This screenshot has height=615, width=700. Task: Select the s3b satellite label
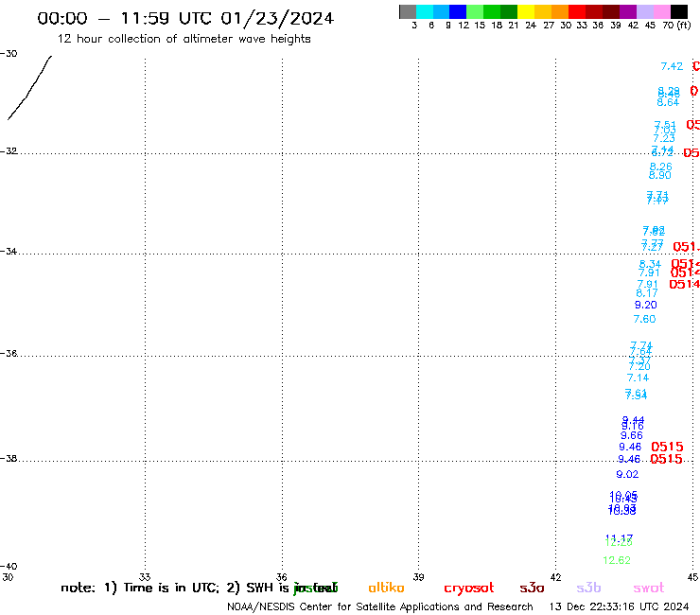[x=588, y=588]
